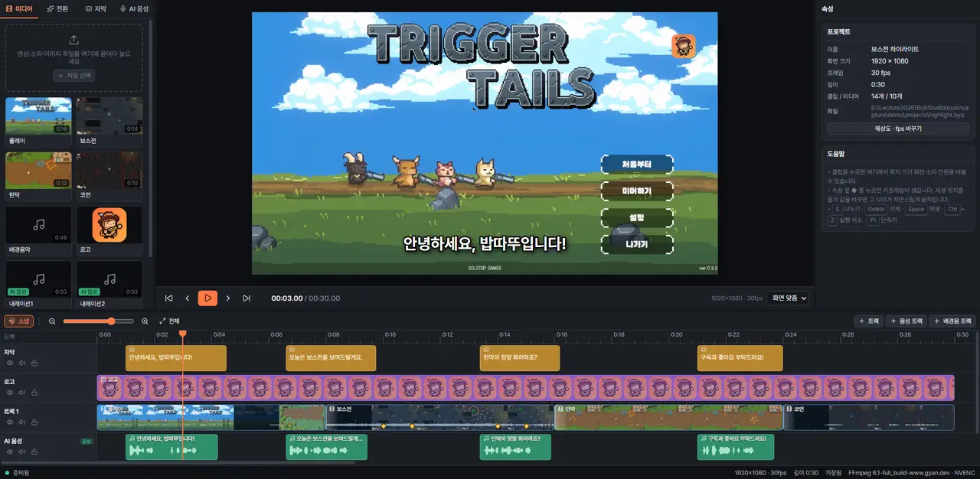
Task: Hide the 자막 track with eye icon
Action: tap(11, 363)
